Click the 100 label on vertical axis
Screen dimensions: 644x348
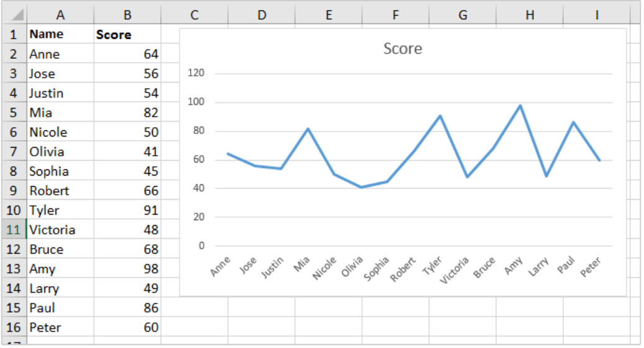196,102
